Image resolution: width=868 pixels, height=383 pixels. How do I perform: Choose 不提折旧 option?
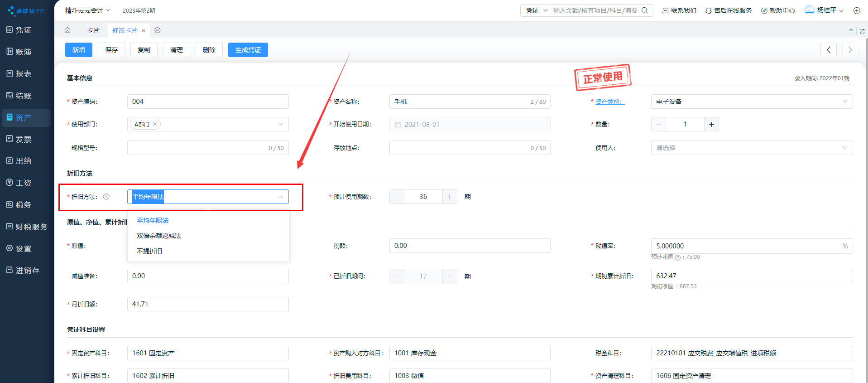pos(149,251)
